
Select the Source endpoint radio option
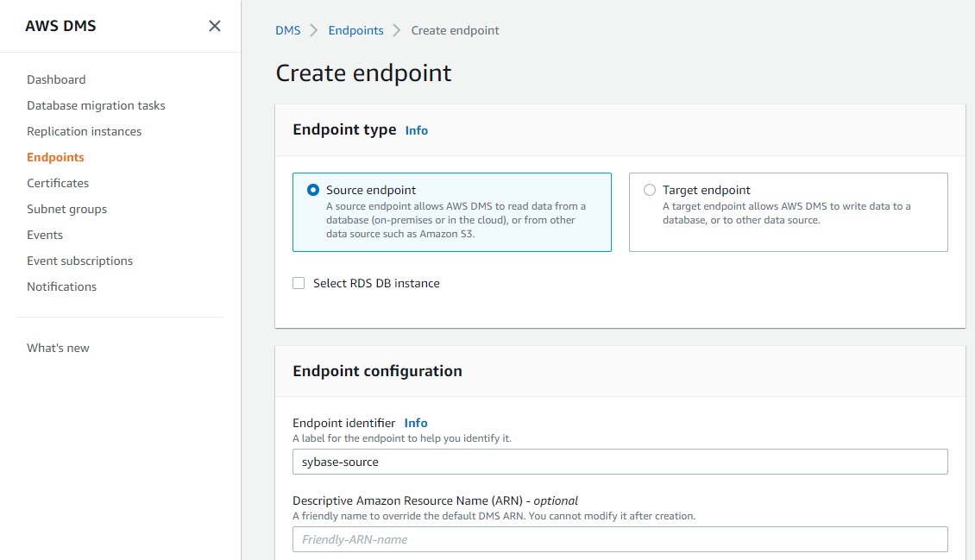(313, 190)
